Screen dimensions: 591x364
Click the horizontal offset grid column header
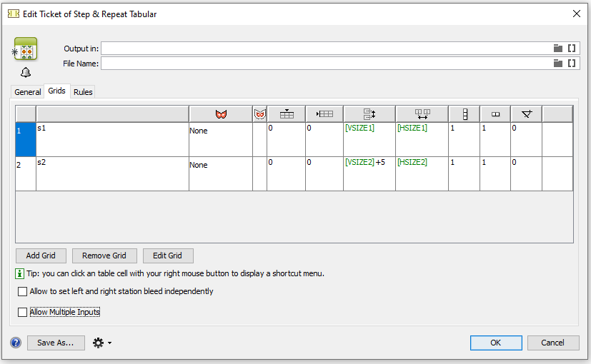click(x=324, y=114)
